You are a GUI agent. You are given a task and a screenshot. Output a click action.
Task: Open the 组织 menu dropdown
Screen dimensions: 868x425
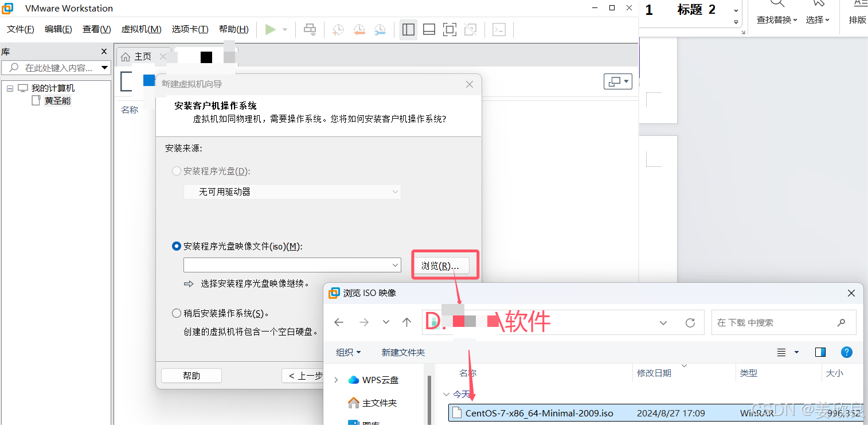(x=349, y=352)
